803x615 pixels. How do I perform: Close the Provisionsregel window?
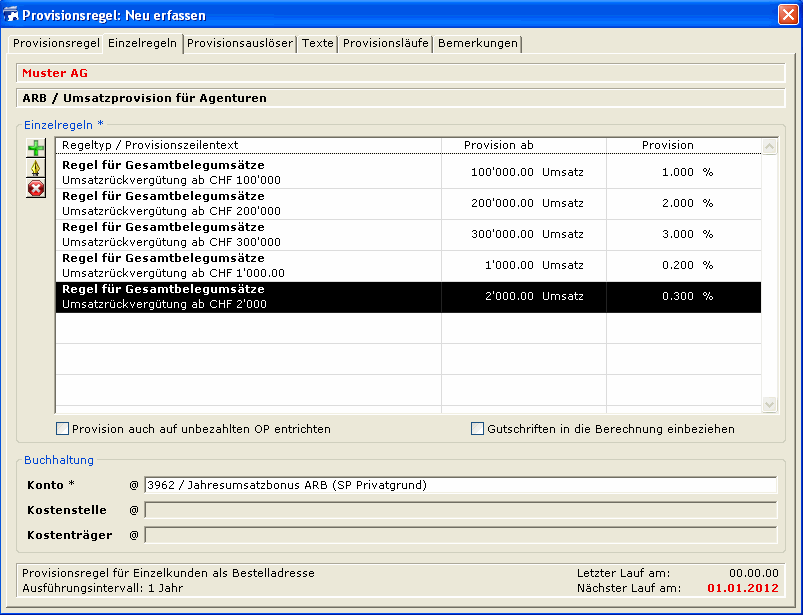pyautogui.click(x=787, y=14)
